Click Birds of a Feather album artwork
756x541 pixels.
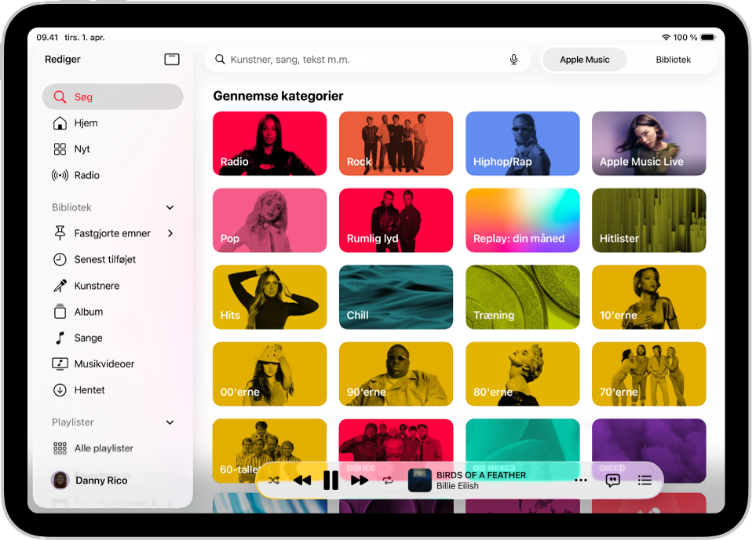[x=419, y=481]
